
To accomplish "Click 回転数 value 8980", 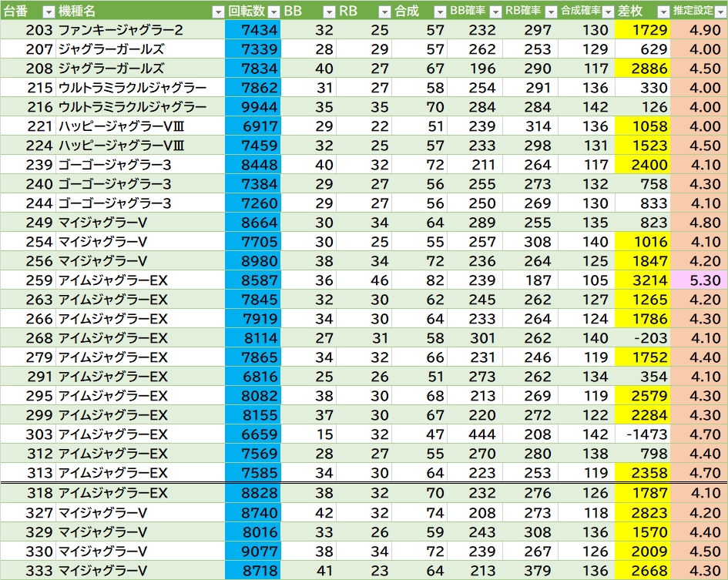I will point(253,261).
